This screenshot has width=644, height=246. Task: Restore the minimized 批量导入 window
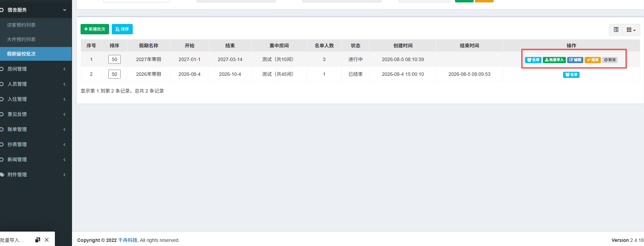38,240
